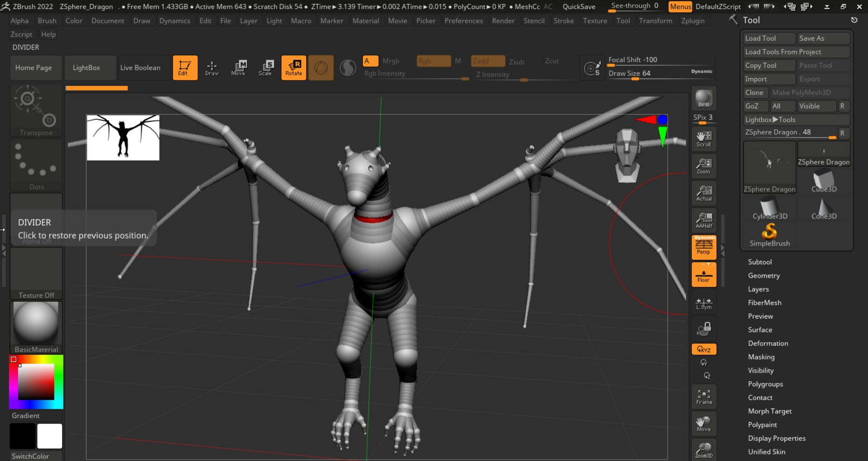This screenshot has height=461, width=868.
Task: Click the Frame icon
Action: [703, 397]
